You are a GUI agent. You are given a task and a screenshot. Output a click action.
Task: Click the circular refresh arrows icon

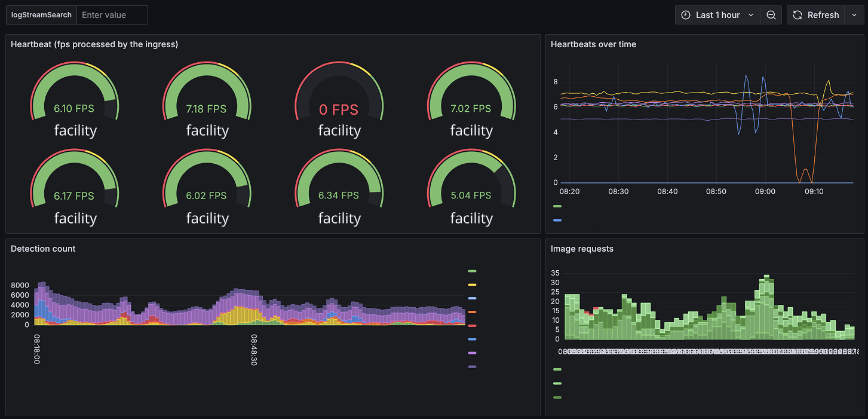pos(798,15)
